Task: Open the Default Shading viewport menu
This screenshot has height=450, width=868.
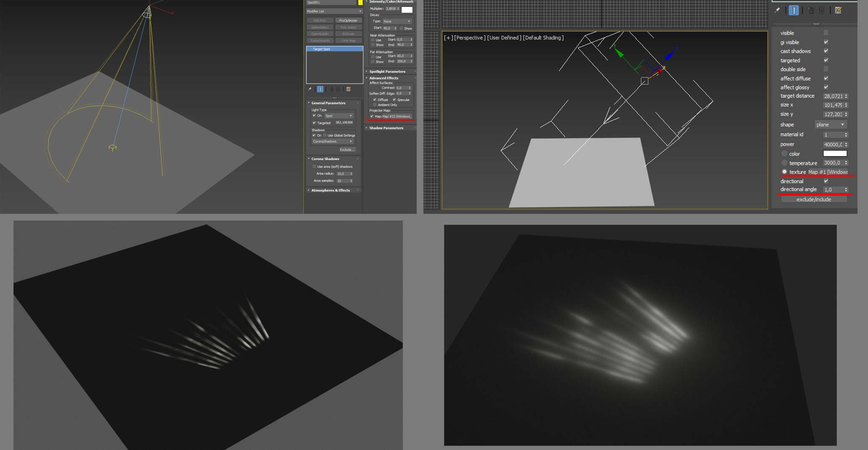Action: (543, 38)
